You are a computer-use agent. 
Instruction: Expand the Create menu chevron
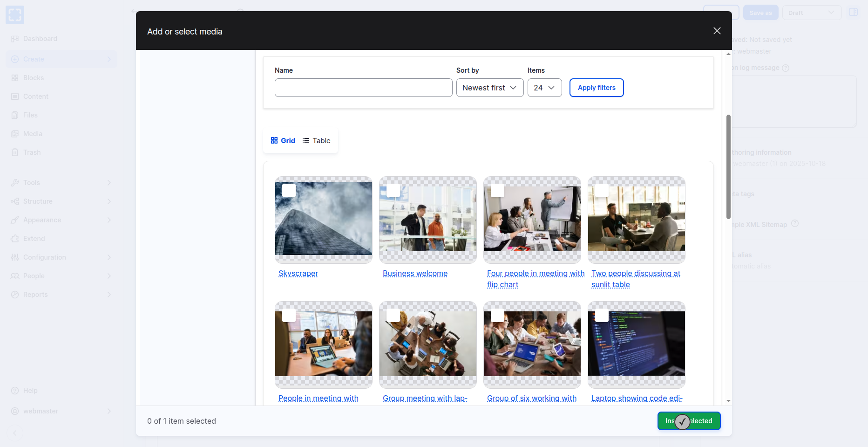109,59
